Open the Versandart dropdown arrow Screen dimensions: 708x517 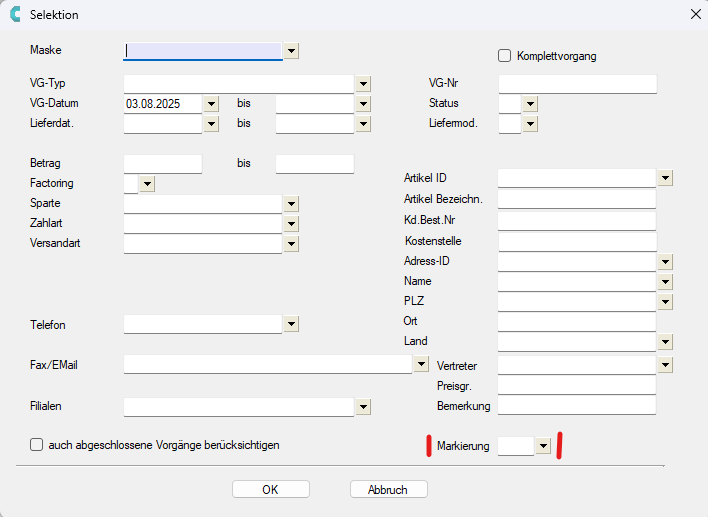(292, 244)
